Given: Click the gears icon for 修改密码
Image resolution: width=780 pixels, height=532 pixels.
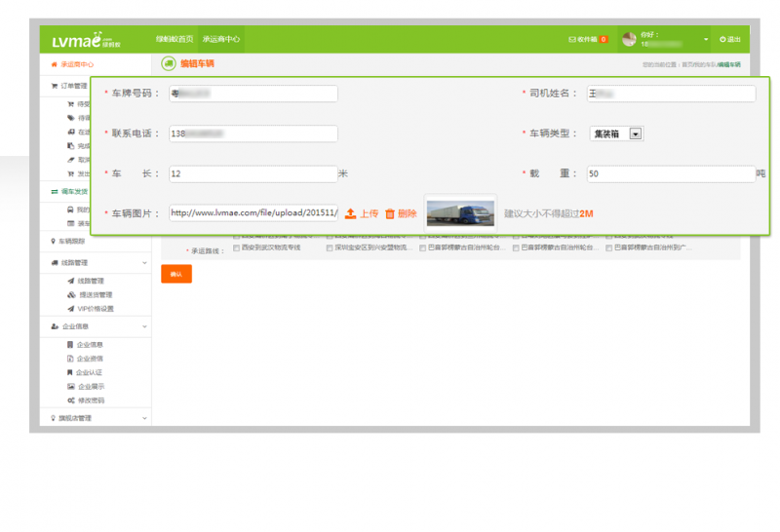Looking at the screenshot, I should 71,400.
